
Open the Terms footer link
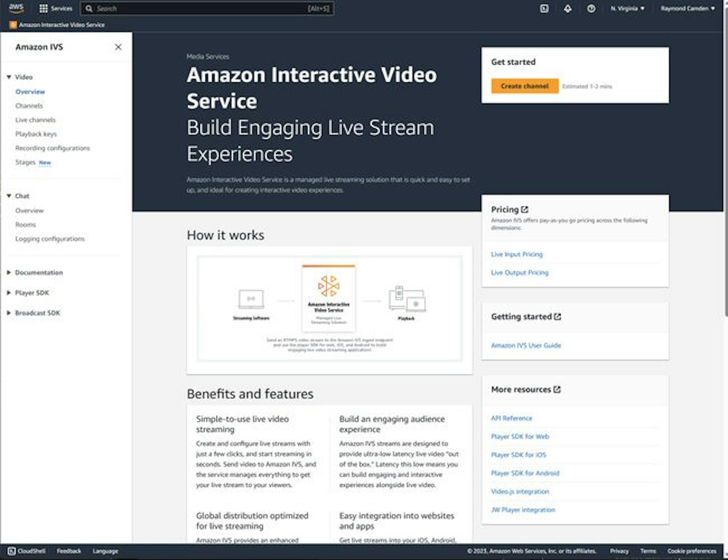pyautogui.click(x=648, y=551)
